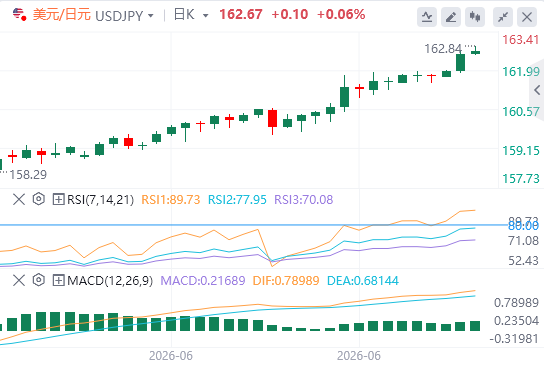Image resolution: width=544 pixels, height=369 pixels.
Task: Open MACD indicator settings gear
Action: coord(39,280)
